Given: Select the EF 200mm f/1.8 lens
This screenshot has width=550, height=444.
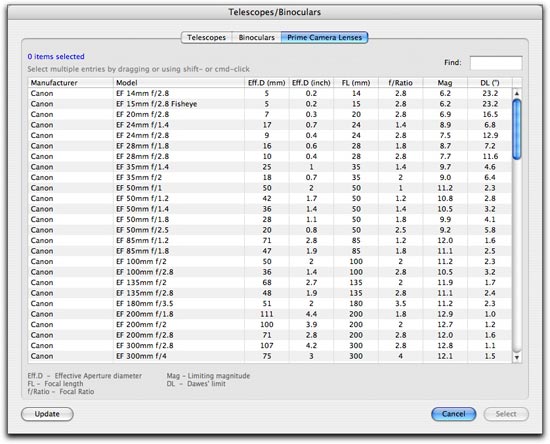Looking at the screenshot, I should [x=270, y=314].
